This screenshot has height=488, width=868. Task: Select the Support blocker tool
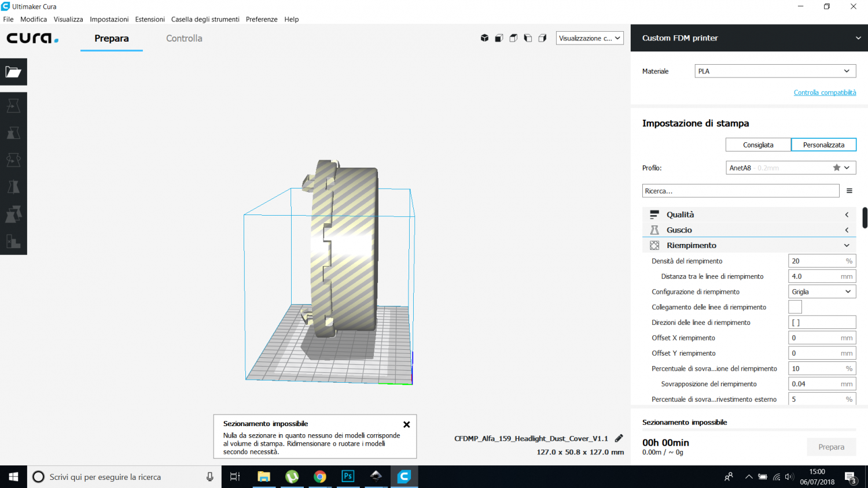pos(13,241)
